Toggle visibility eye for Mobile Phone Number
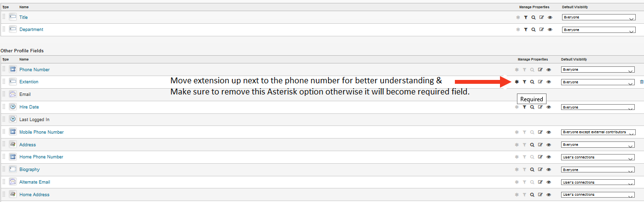 [x=548, y=132]
